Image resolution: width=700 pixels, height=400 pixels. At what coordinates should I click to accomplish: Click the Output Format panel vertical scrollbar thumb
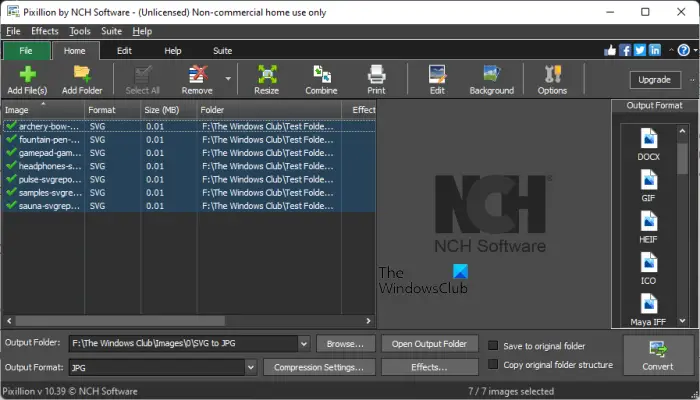(x=682, y=158)
